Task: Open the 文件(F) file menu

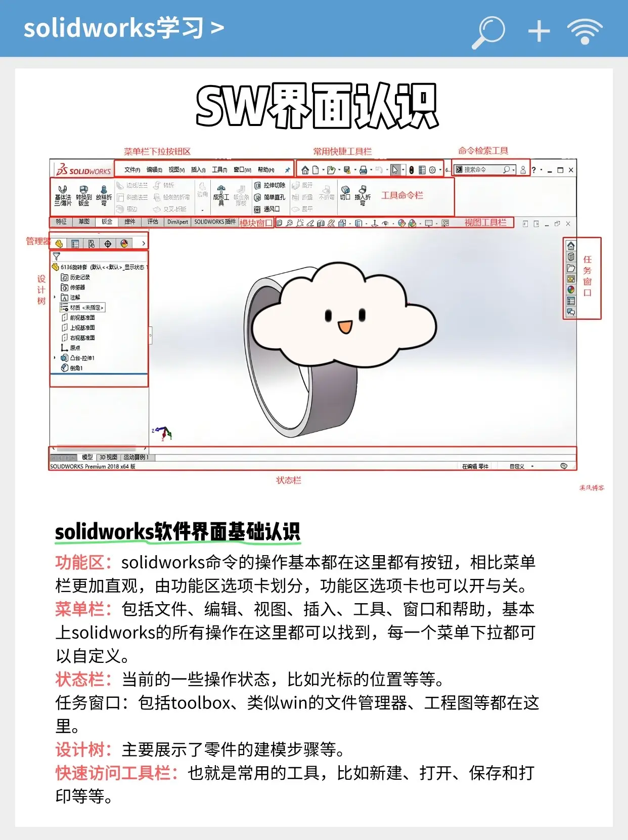Action: (132, 170)
